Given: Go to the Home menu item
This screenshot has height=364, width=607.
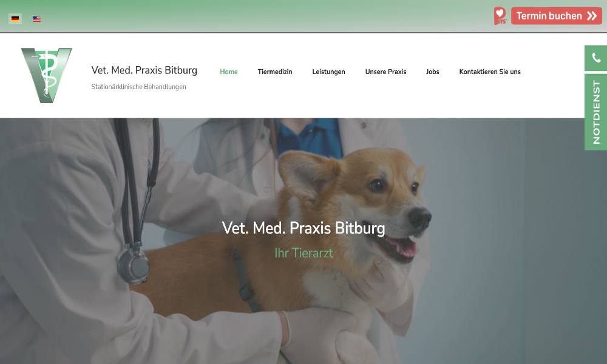Looking at the screenshot, I should [229, 72].
